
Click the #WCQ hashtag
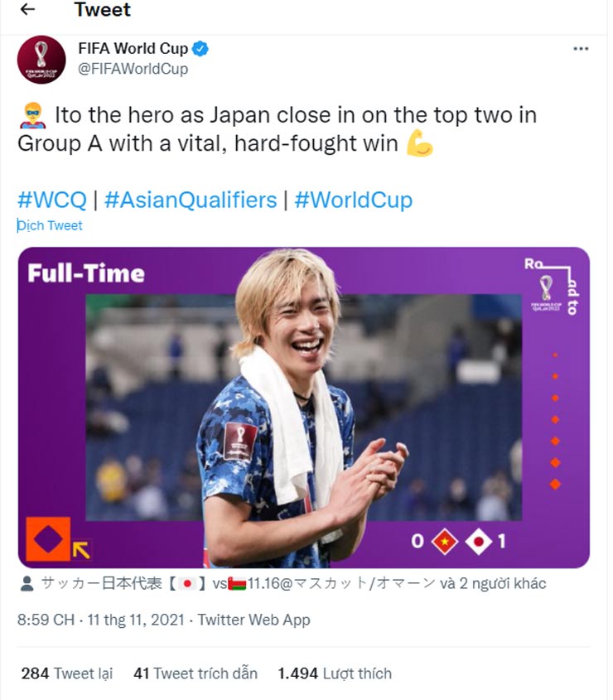[x=51, y=200]
